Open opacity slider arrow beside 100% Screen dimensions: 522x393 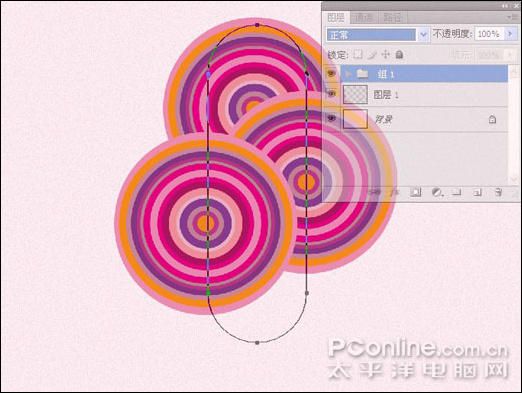(510, 34)
